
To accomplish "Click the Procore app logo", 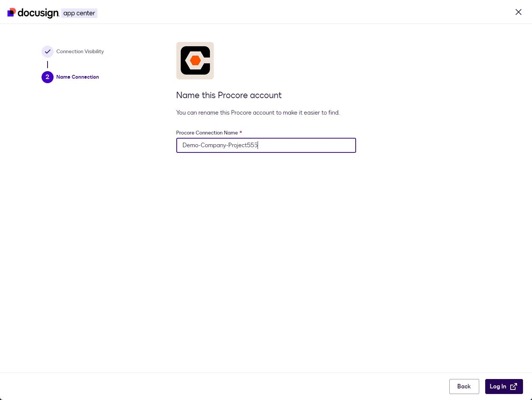I will [x=195, y=61].
